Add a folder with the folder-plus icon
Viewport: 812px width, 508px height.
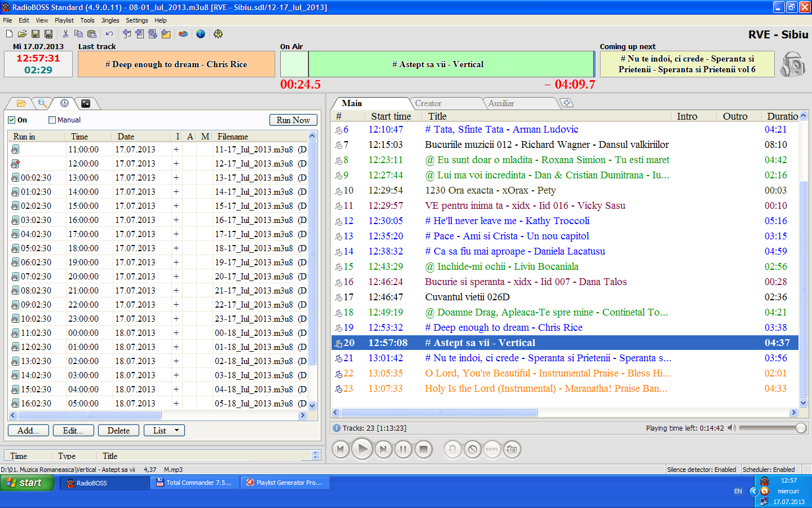(x=166, y=34)
